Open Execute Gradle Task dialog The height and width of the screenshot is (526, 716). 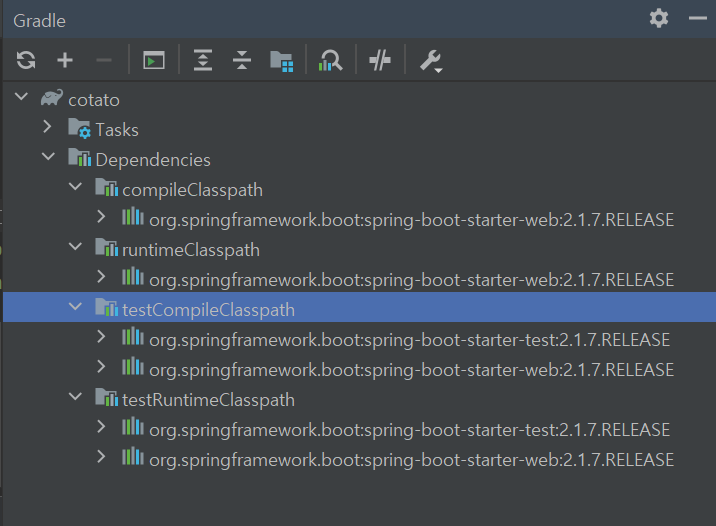pos(154,60)
